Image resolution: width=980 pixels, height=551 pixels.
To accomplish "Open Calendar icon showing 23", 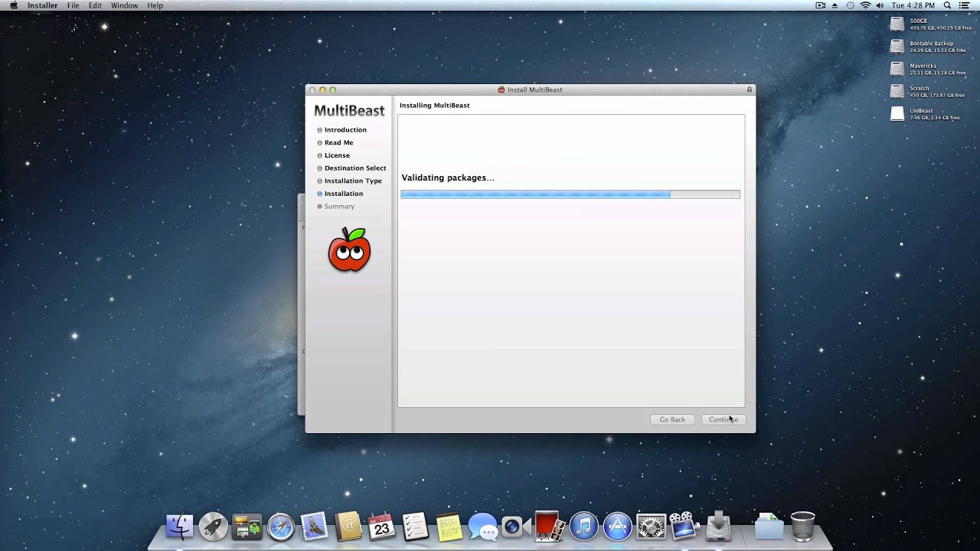I will pos(381,527).
